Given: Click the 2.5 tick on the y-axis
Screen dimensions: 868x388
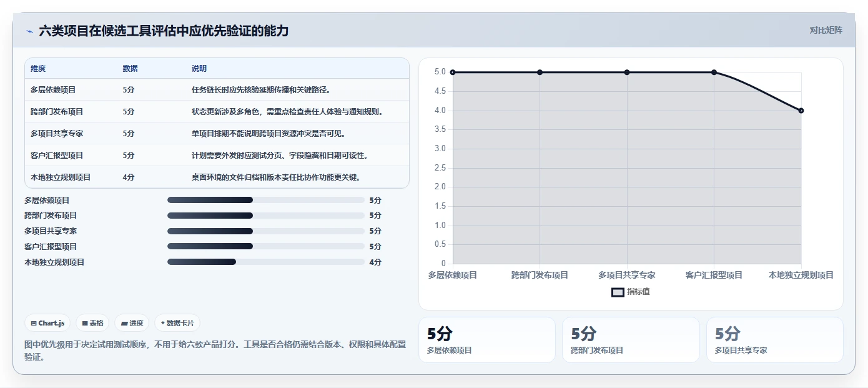Looking at the screenshot, I should 440,168.
